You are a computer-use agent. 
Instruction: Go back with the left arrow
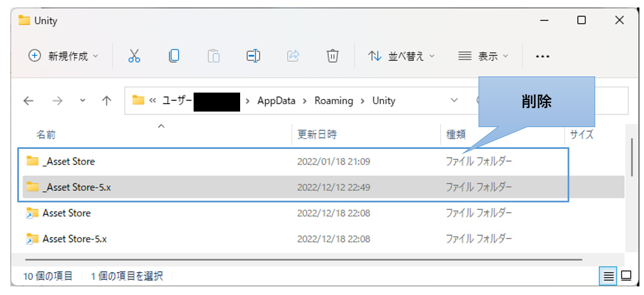click(x=28, y=101)
